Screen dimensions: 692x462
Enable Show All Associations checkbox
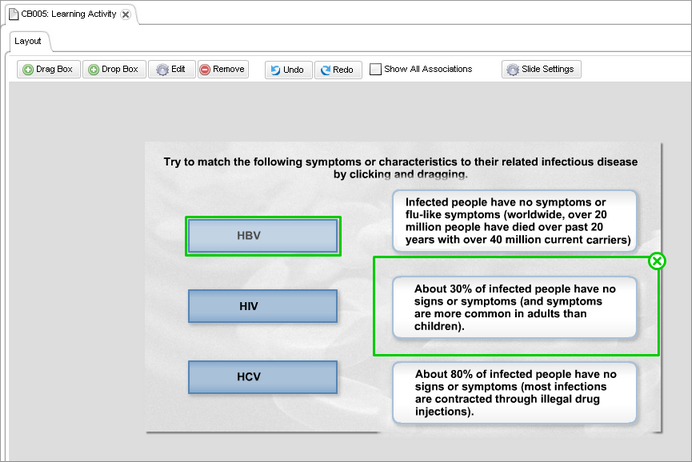[x=376, y=70]
